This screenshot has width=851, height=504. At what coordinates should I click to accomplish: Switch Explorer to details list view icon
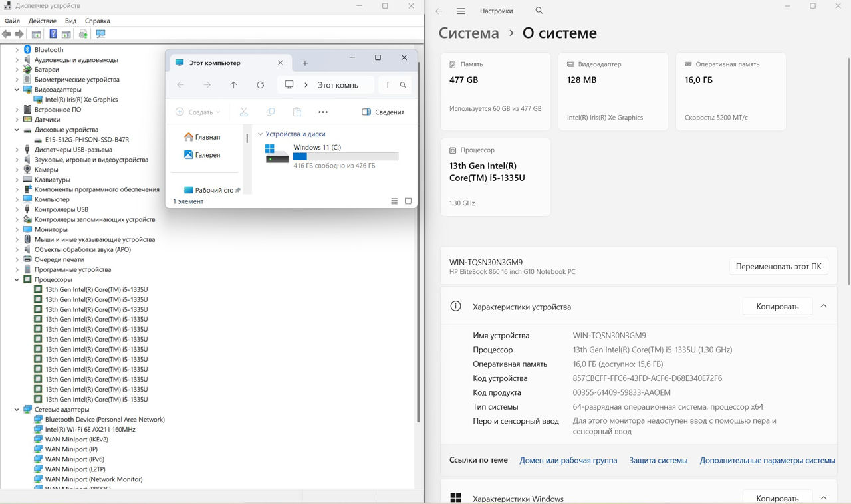pyautogui.click(x=394, y=201)
